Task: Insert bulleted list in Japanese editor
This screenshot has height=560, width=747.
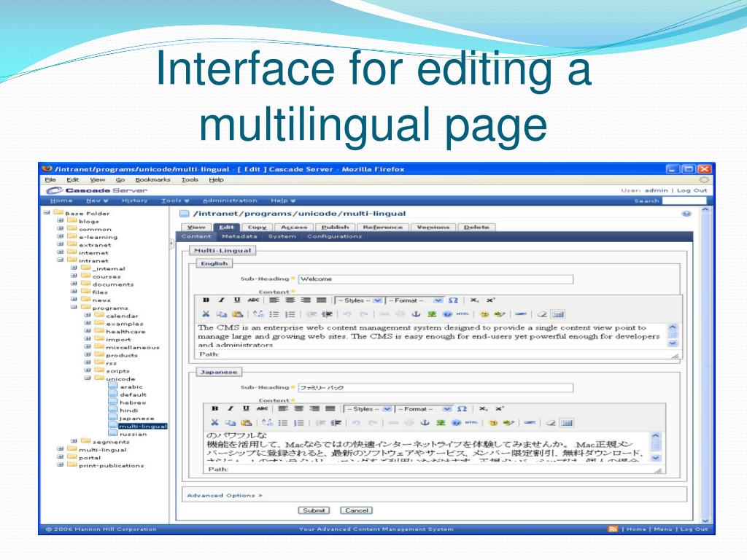Action: pyautogui.click(x=283, y=423)
